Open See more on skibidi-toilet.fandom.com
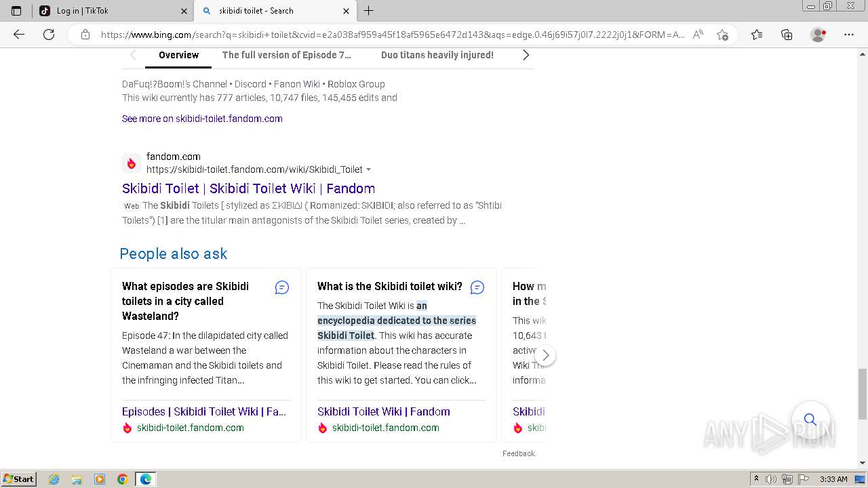 pyautogui.click(x=202, y=119)
